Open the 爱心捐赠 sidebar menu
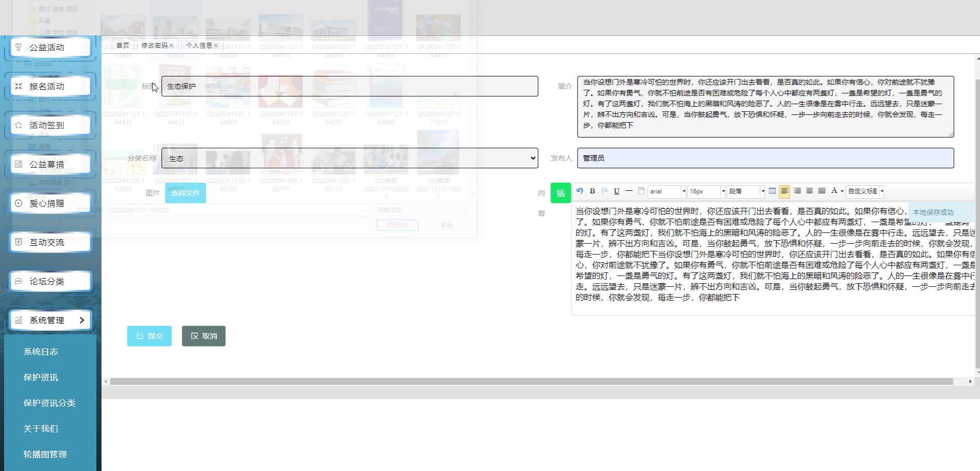Screen dimensions: 980x471 [50, 203]
